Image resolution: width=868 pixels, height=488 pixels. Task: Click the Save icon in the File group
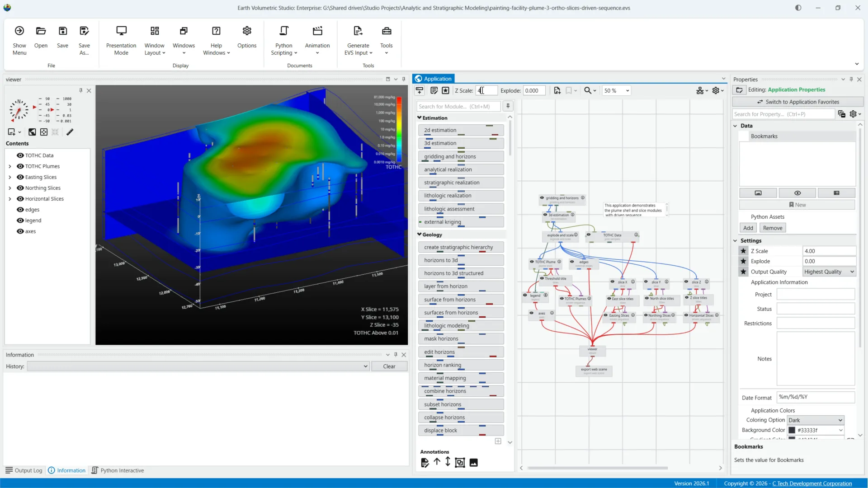tap(62, 37)
